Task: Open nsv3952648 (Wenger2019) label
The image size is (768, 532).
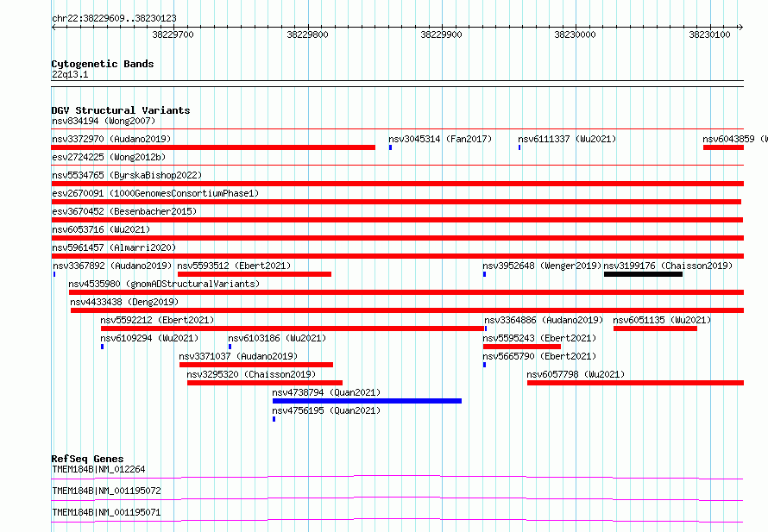Action: [x=542, y=266]
